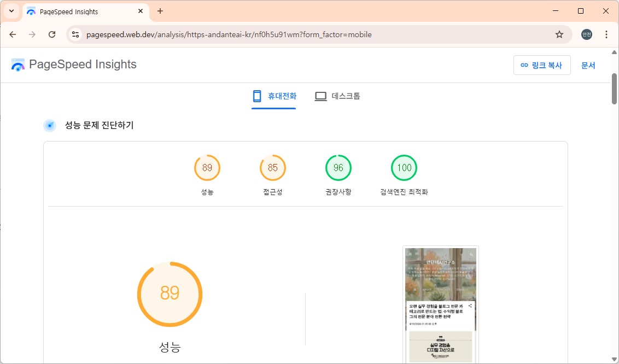Open the Chrome three-dot menu

[606, 34]
